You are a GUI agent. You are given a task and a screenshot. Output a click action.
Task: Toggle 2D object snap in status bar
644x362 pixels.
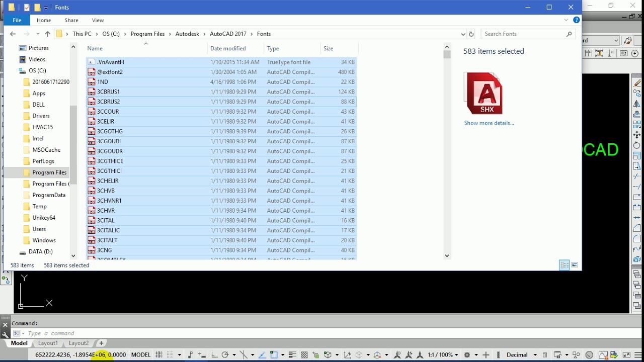274,355
